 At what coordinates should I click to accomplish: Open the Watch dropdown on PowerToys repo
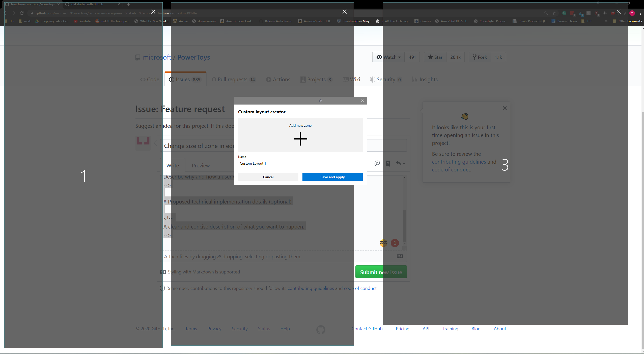[x=388, y=57]
